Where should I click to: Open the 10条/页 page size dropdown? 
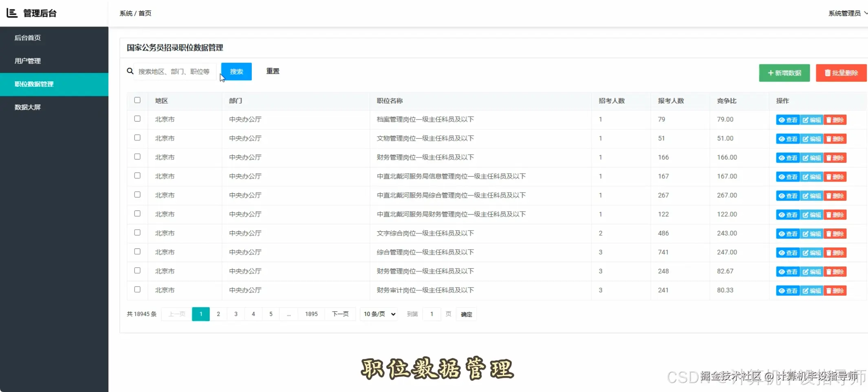point(378,314)
